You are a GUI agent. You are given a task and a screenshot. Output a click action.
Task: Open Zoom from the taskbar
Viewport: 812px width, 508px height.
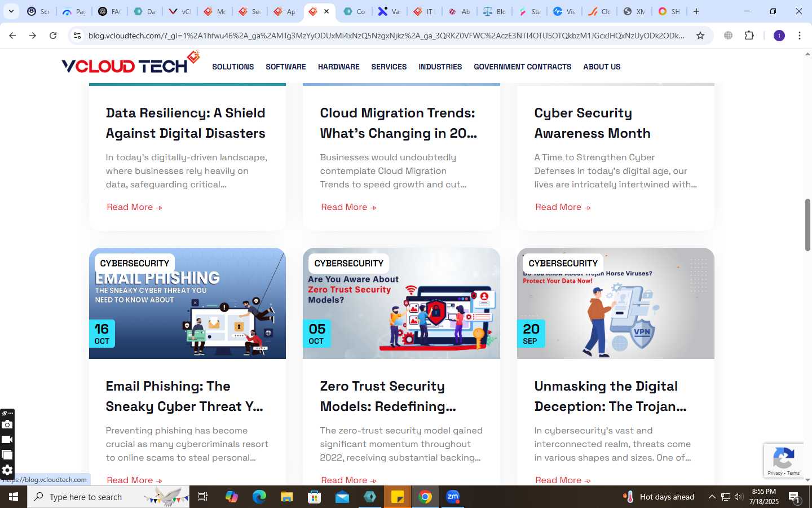453,497
